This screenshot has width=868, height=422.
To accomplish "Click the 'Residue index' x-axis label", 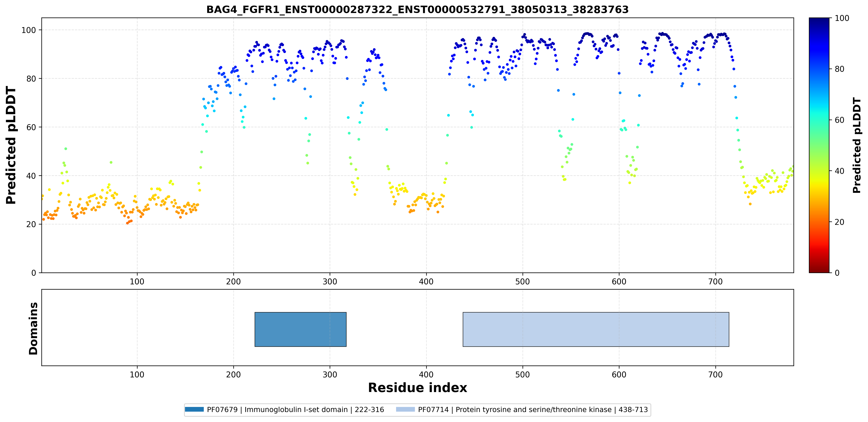I will (418, 388).
